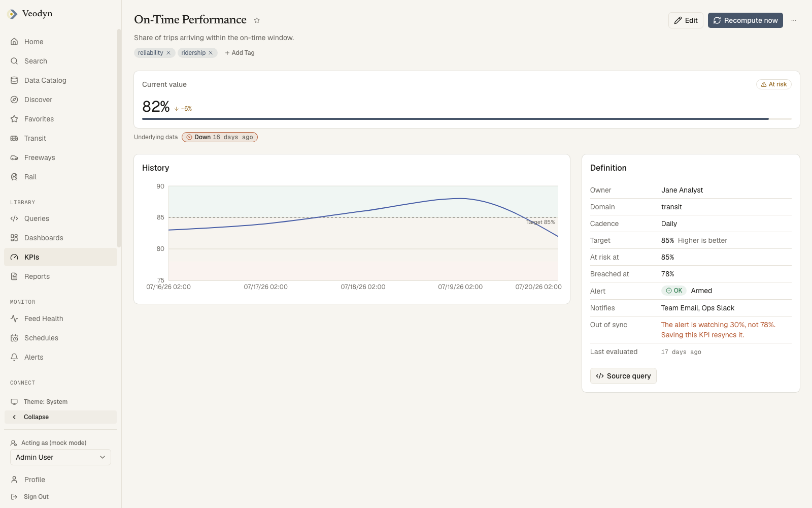Click the Discover compass icon
Screen dimensions: 812x508
pos(14,100)
